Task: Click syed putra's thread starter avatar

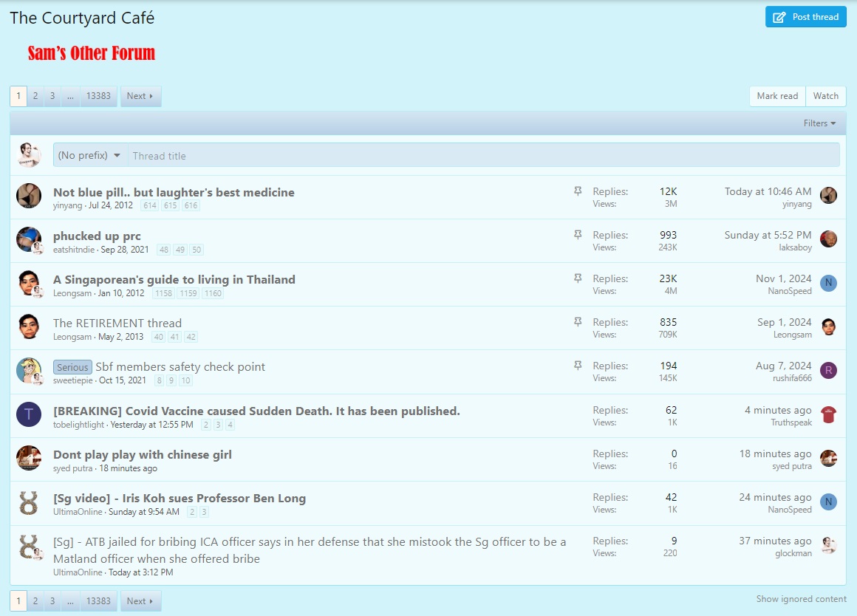Action: [x=29, y=458]
